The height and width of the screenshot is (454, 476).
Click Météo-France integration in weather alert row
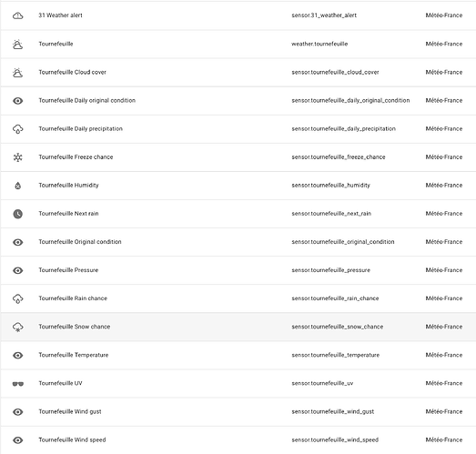444,15
